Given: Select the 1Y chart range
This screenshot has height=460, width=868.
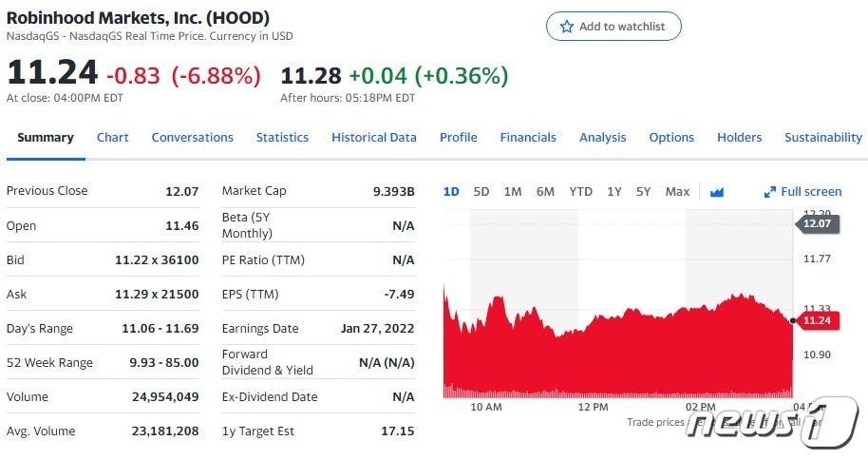Looking at the screenshot, I should tap(614, 191).
